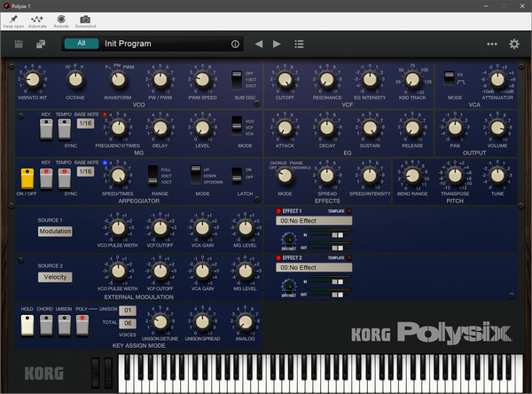Viewport: 532px width, 394px height.
Task: Toggle the arpeggiator ON / OFF yellow button
Action: point(27,178)
